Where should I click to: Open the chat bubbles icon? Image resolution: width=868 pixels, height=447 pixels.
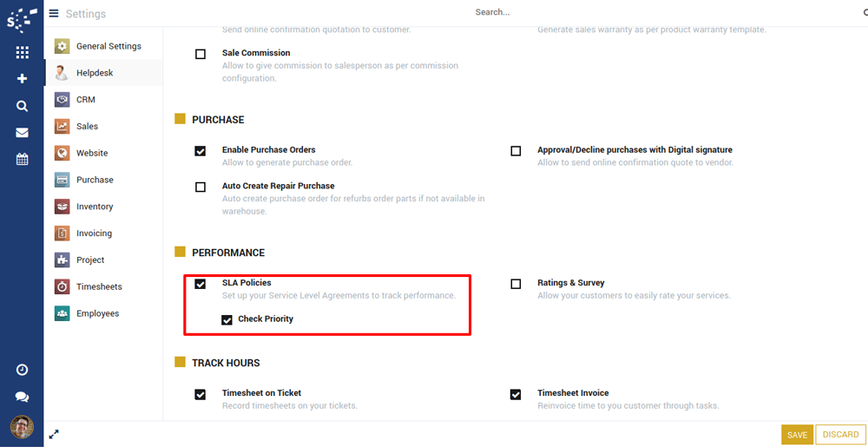22,397
